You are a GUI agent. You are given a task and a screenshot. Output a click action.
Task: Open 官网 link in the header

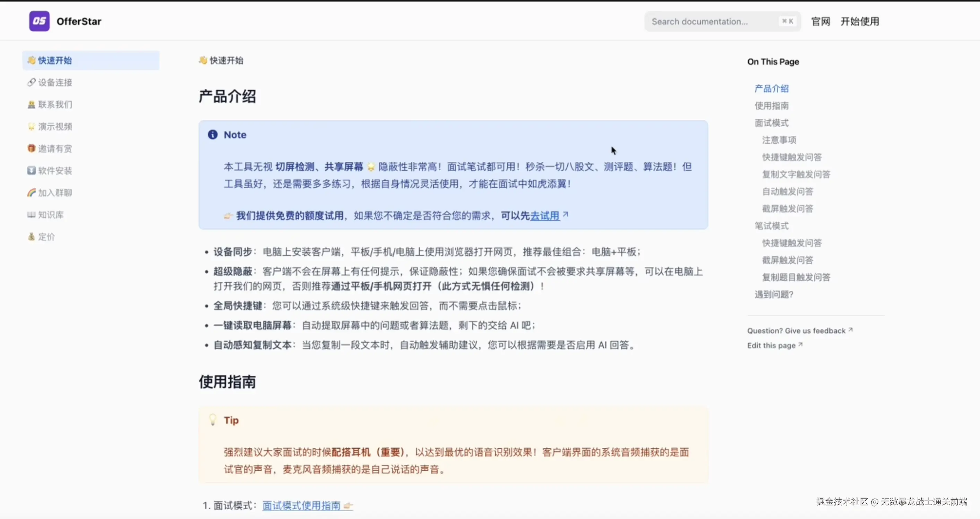820,22
